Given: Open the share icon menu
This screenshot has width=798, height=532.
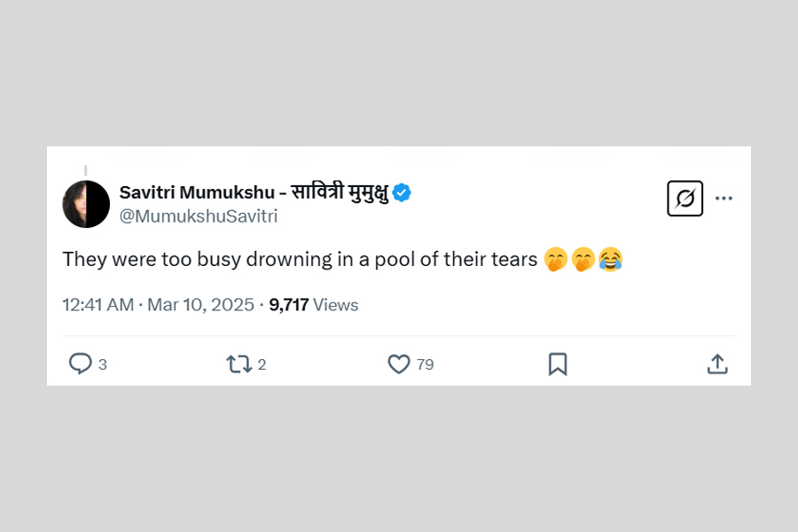Looking at the screenshot, I should (x=717, y=364).
